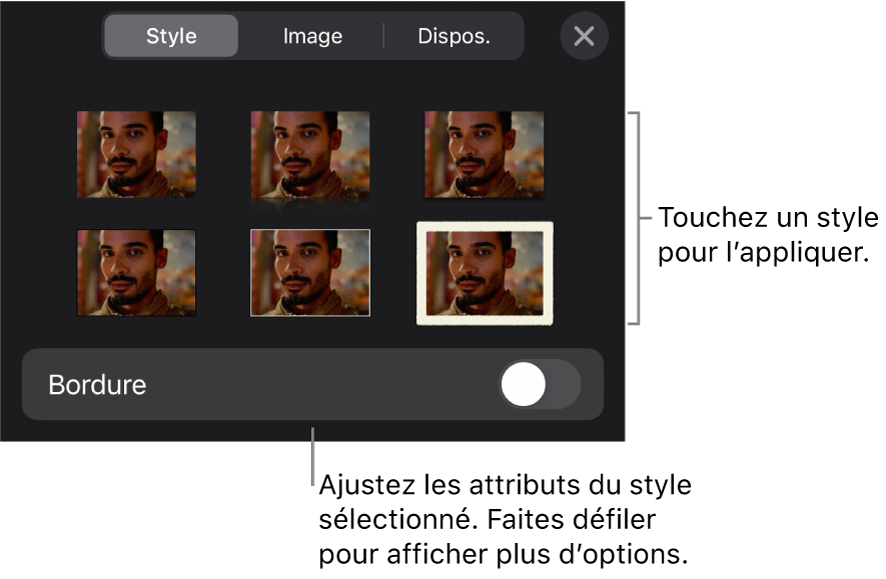
Task: Choose the drop shadow image style thumbnail
Action: (485, 155)
